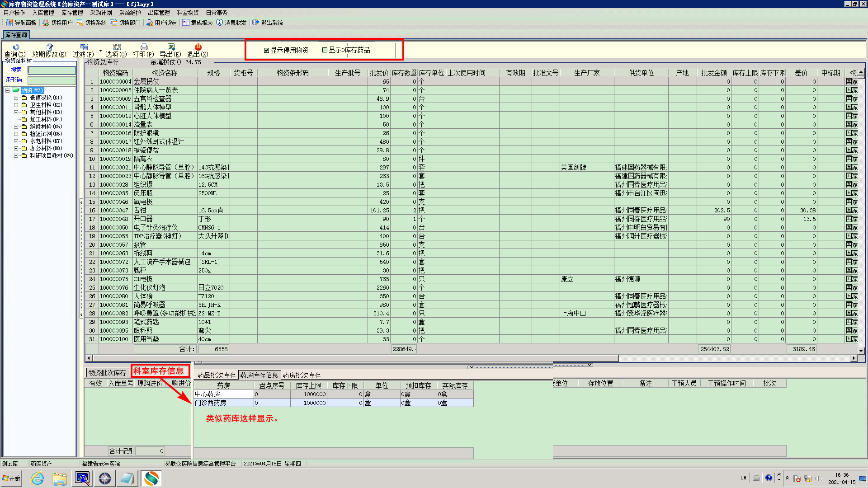Open Internet Explorer from the taskbar
Viewport: 868px width, 488px height.
37,478
